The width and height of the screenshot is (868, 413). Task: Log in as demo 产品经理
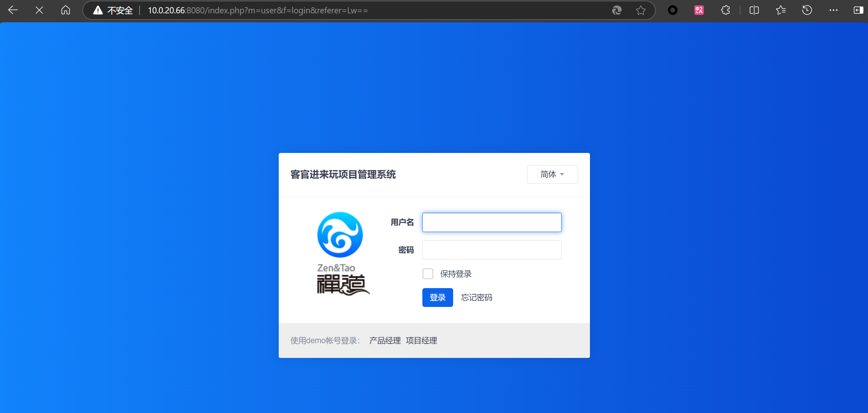(x=385, y=340)
